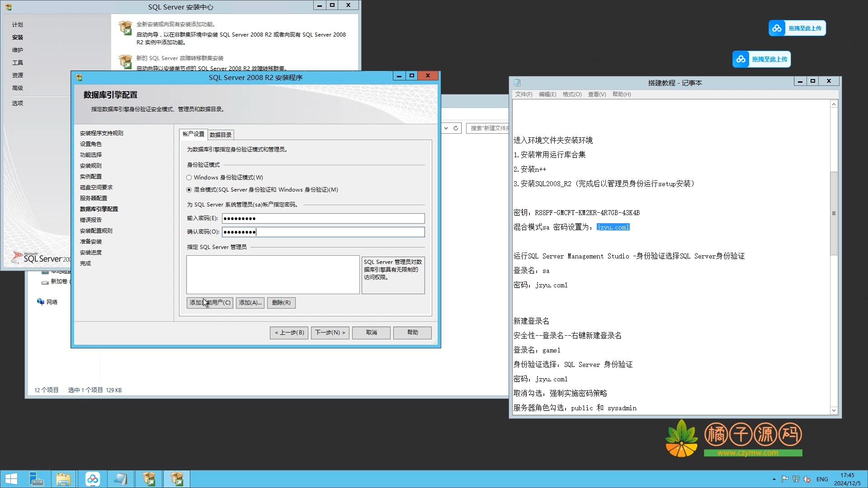Click 添加 button to add SQL administrator
Screen dimensions: 868x488
click(x=249, y=302)
